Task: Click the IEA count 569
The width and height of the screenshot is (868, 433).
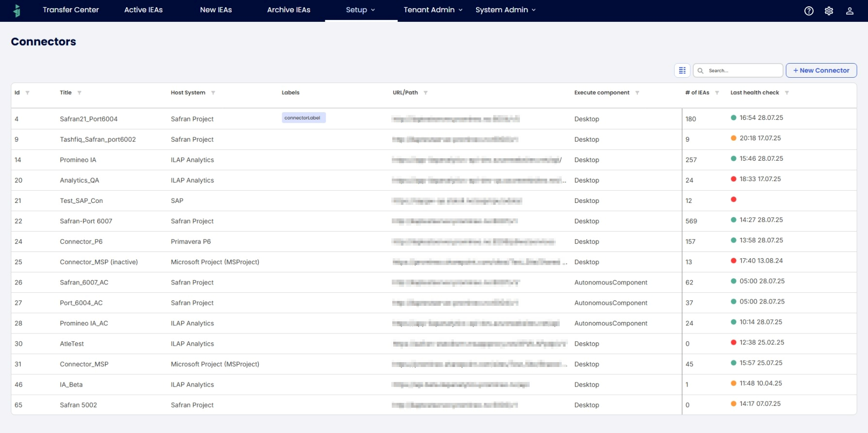Action: tap(691, 221)
